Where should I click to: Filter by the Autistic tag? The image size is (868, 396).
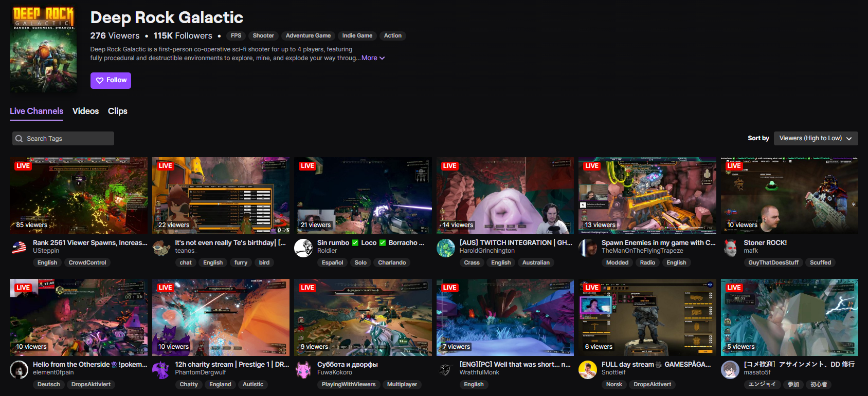[253, 384]
